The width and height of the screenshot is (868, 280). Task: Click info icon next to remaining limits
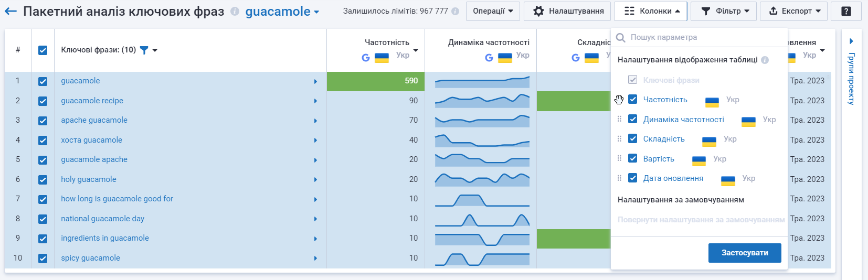pyautogui.click(x=455, y=11)
